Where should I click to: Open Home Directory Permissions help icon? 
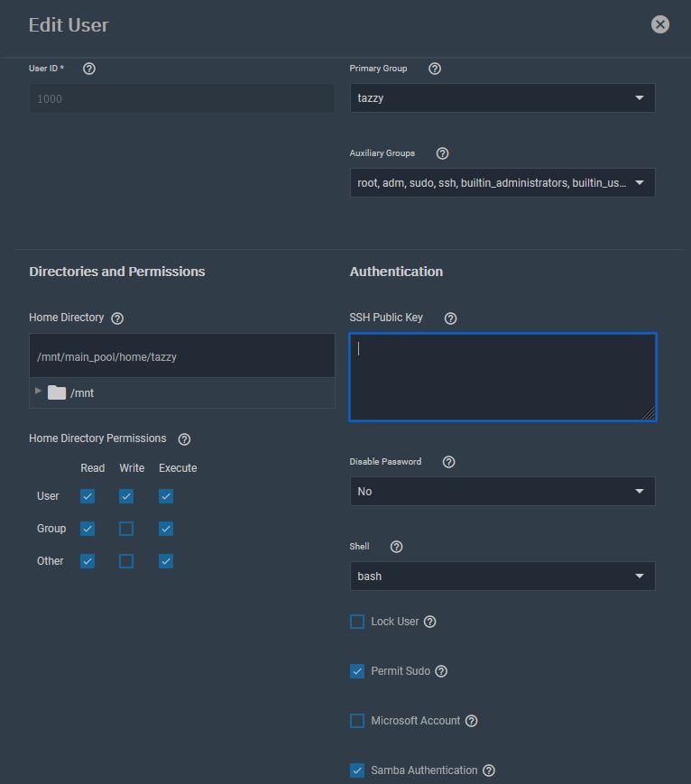pyautogui.click(x=184, y=439)
